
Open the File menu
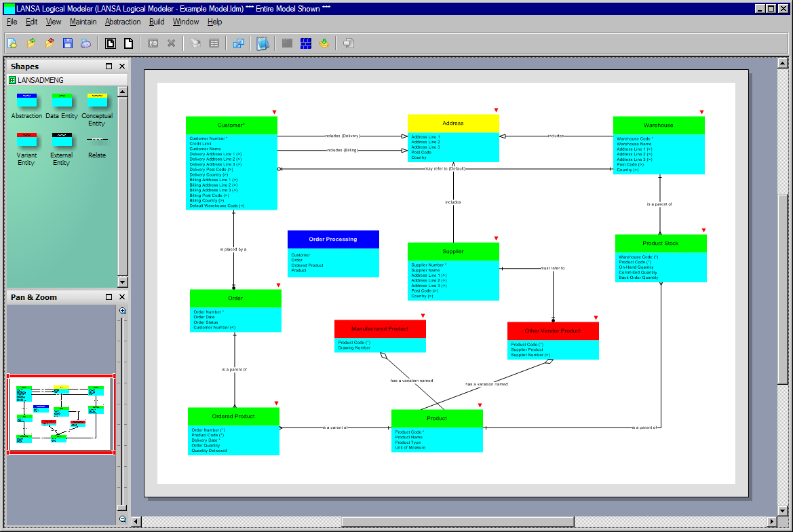click(x=12, y=22)
